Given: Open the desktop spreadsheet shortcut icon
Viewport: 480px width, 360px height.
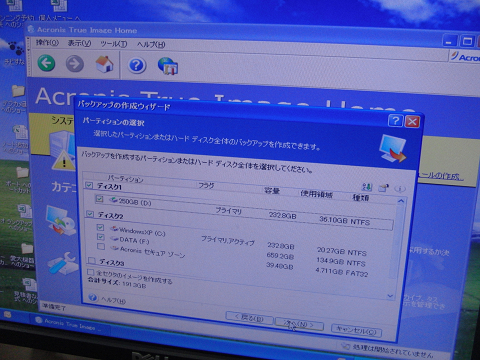Looking at the screenshot, I should tap(21, 132).
